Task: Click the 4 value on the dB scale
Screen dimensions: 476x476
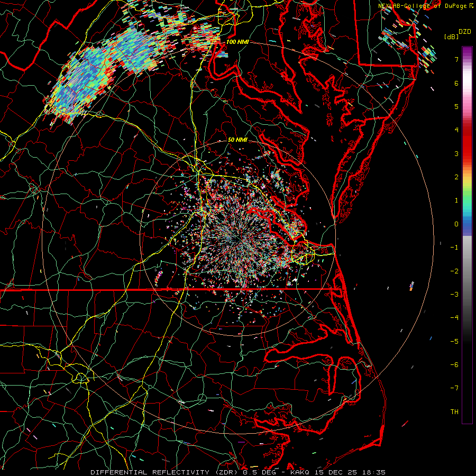Action: 456,130
